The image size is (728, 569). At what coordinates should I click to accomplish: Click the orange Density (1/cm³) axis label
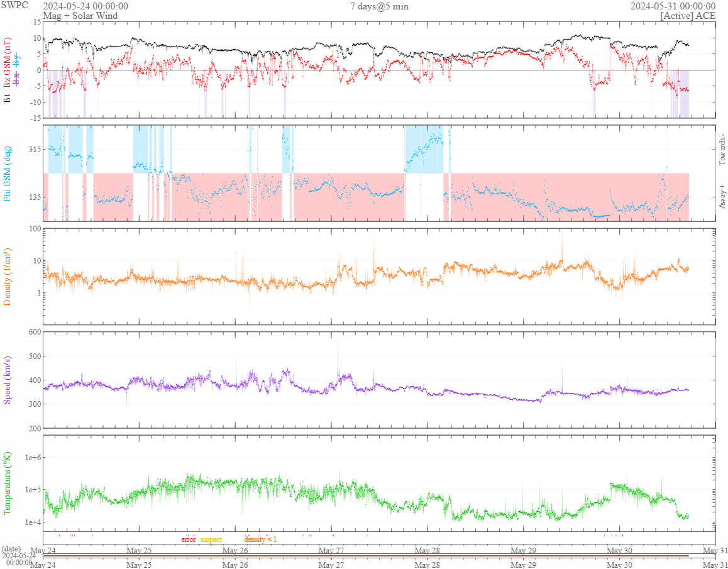[x=7, y=277]
